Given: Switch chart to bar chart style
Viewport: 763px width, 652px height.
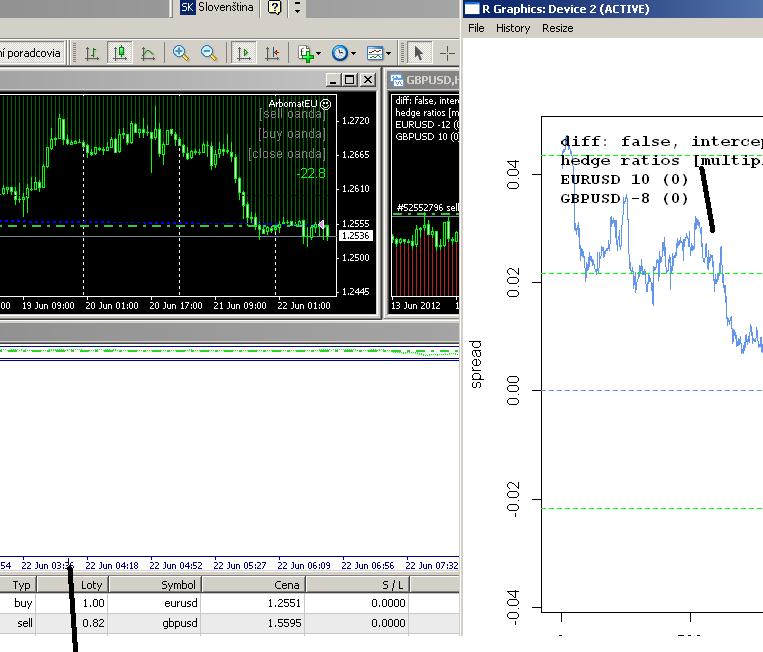Looking at the screenshot, I should 92,53.
